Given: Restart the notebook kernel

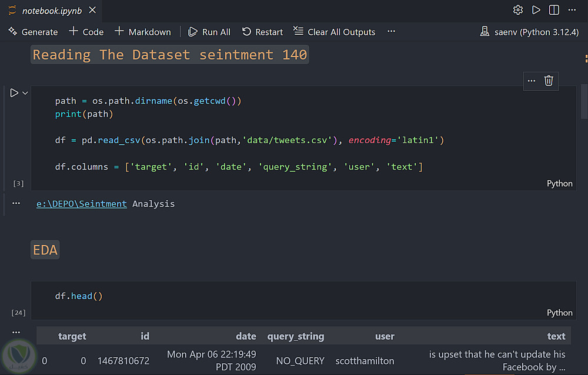Looking at the screenshot, I should tap(262, 32).
